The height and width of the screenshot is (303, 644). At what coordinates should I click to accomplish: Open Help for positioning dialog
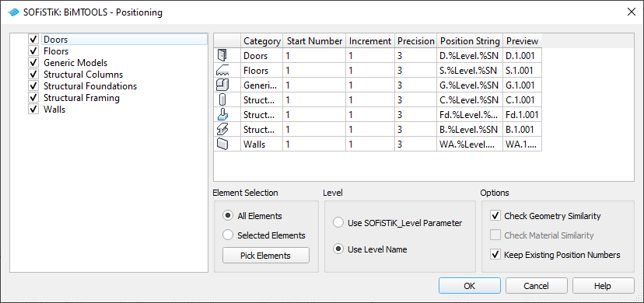click(x=604, y=285)
